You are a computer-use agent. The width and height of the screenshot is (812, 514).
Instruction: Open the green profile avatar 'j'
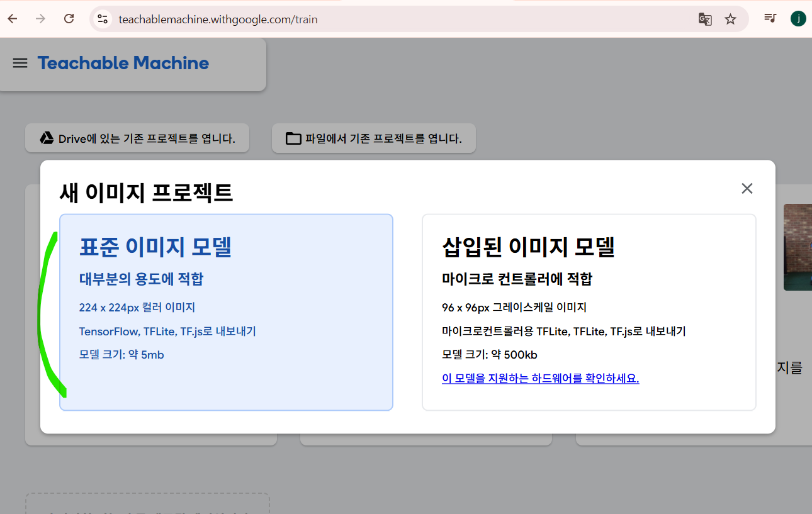pyautogui.click(x=798, y=18)
